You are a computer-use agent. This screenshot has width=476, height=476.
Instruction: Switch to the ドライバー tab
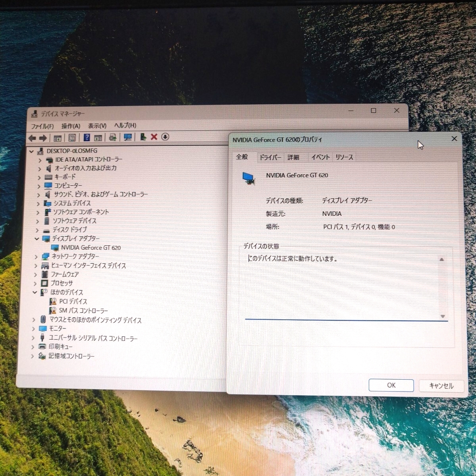(x=271, y=157)
